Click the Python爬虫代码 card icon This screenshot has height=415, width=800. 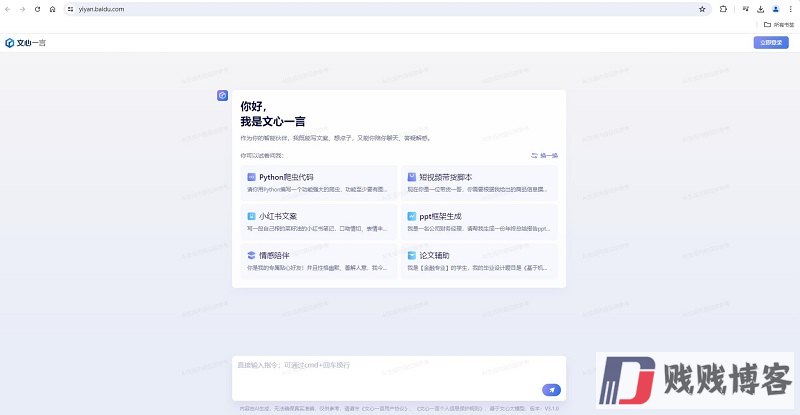(251, 177)
